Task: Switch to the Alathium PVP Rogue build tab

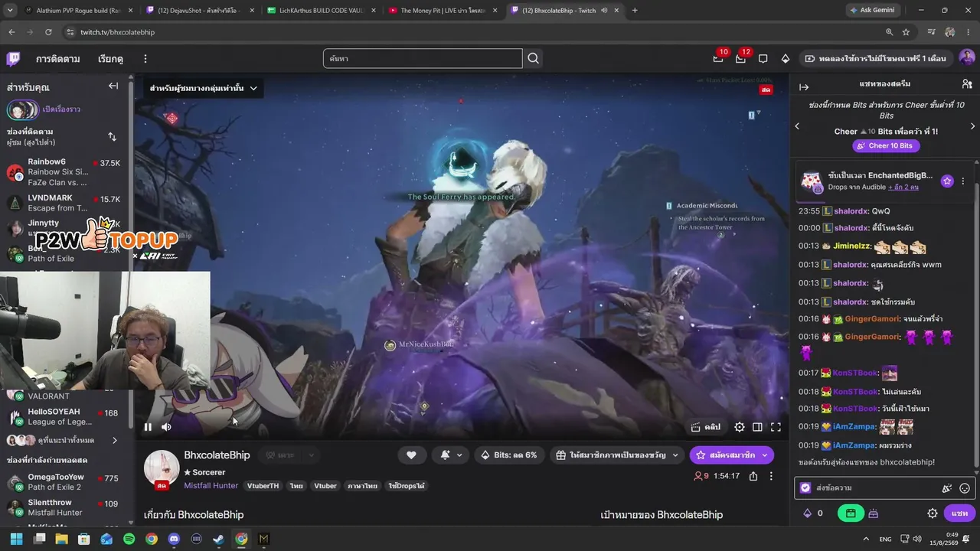Action: click(x=73, y=11)
